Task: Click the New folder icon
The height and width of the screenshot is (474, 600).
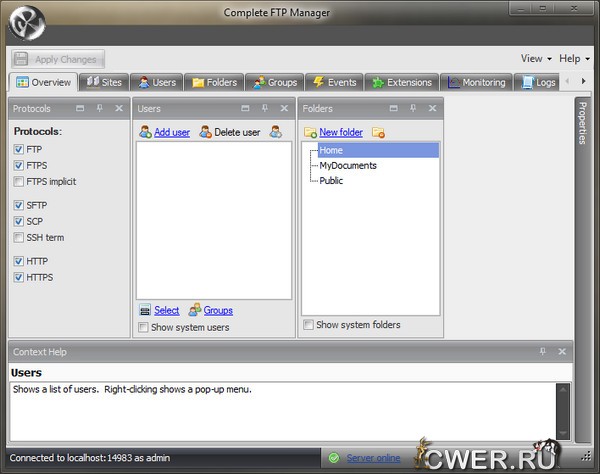Action: click(x=311, y=132)
